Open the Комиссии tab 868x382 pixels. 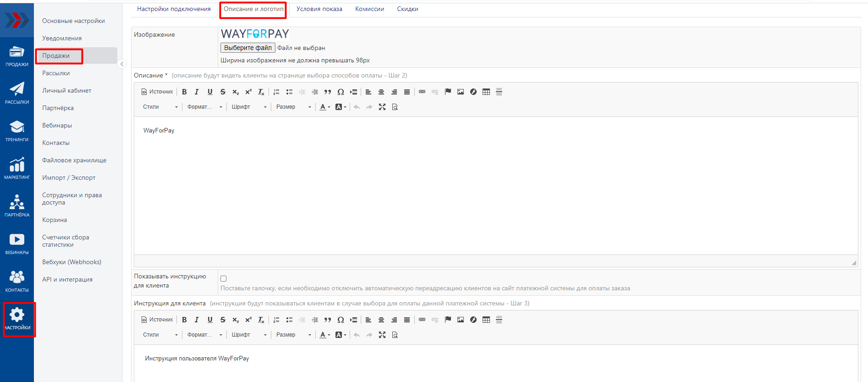(x=369, y=9)
